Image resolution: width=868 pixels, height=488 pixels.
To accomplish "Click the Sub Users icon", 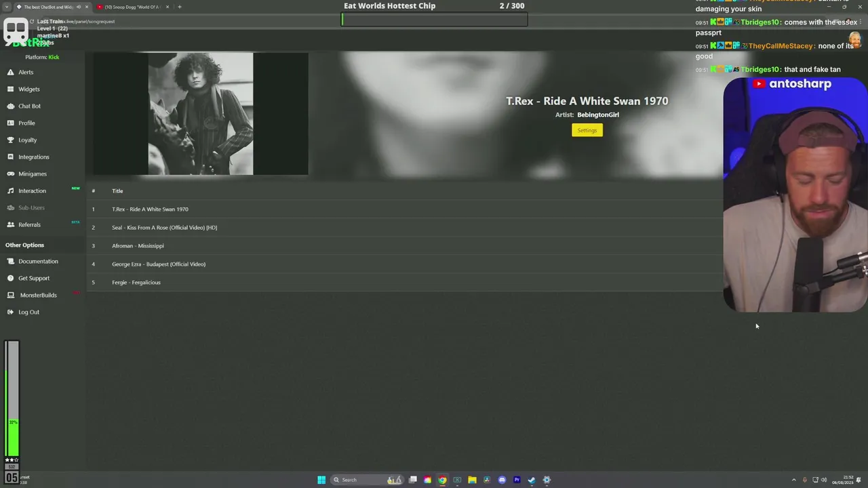I will click(x=10, y=207).
